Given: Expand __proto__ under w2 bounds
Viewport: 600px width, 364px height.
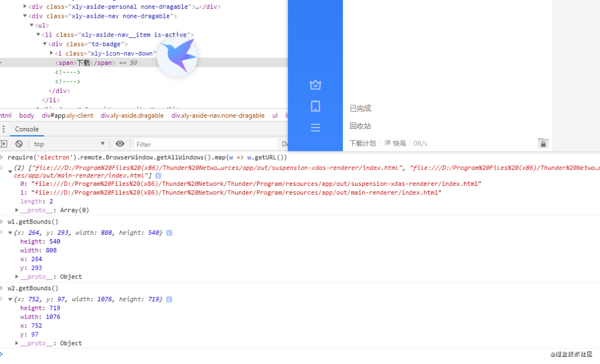Looking at the screenshot, I should [x=17, y=343].
